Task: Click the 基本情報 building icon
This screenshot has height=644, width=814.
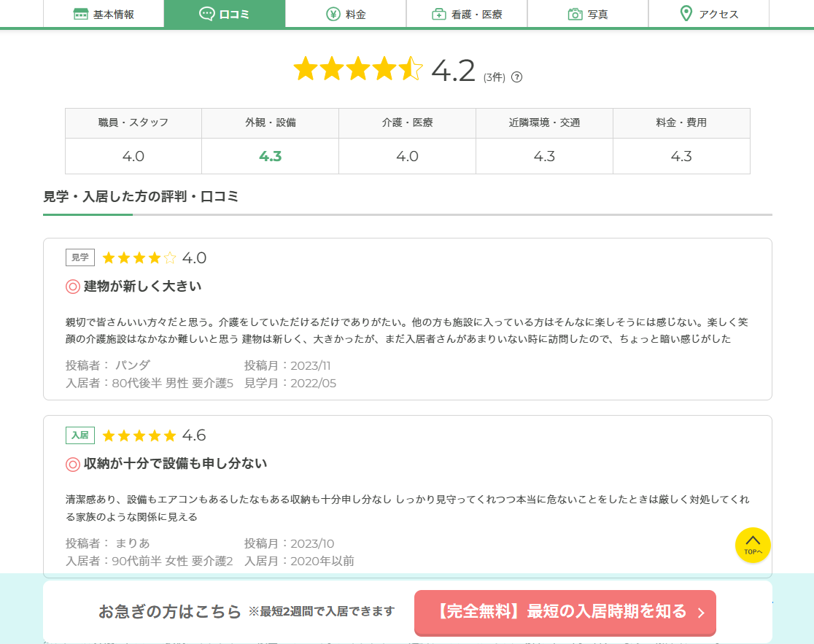Action: point(81,14)
